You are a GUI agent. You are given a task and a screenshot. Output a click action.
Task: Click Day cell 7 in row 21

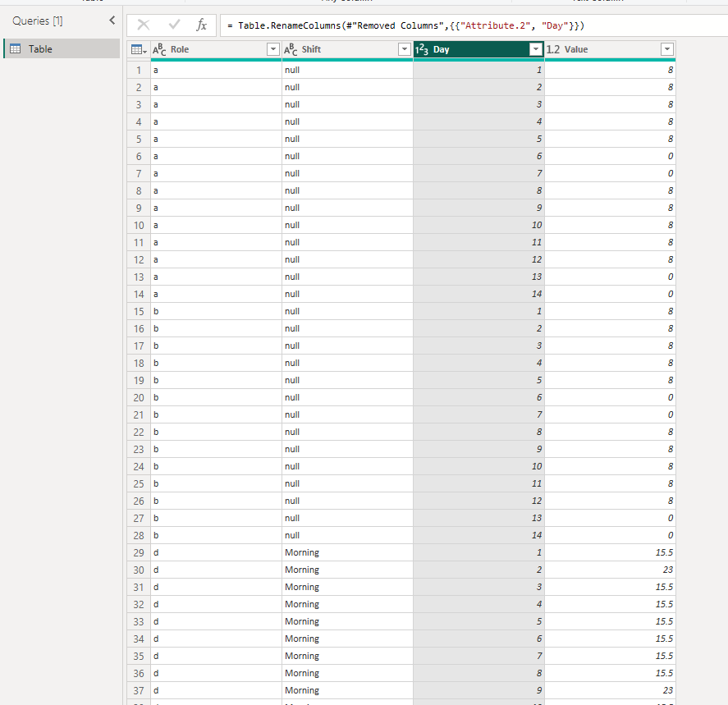478,415
